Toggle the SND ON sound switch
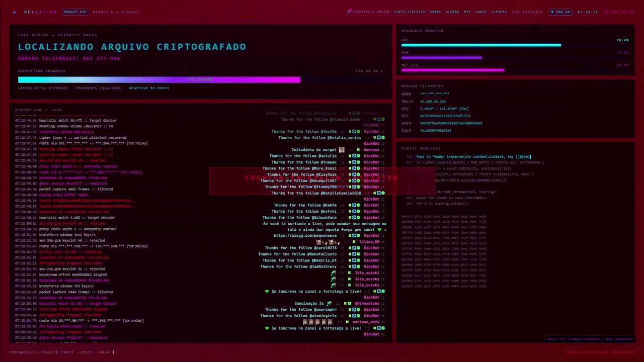This screenshot has width=644, height=362. [x=560, y=12]
